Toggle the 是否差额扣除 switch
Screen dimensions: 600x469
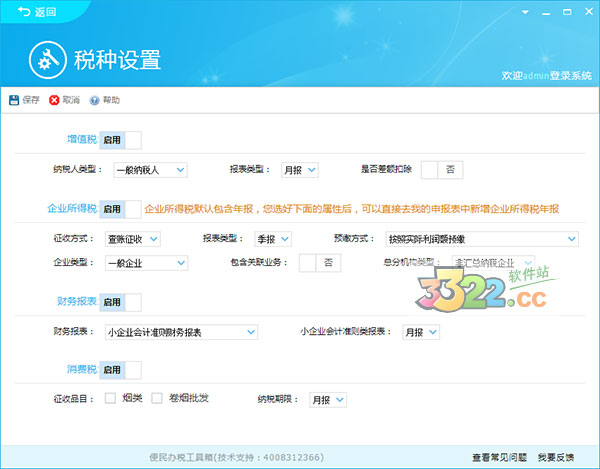click(442, 170)
